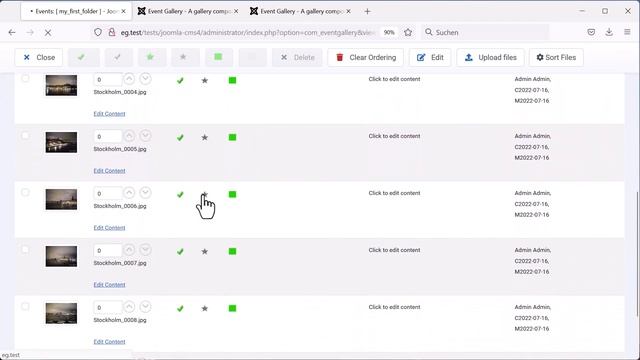Stop loading the page

pyautogui.click(x=48, y=33)
